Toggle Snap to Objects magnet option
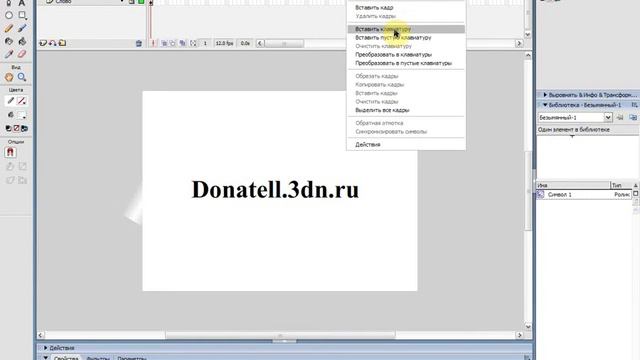The height and width of the screenshot is (360, 640). tap(10, 152)
